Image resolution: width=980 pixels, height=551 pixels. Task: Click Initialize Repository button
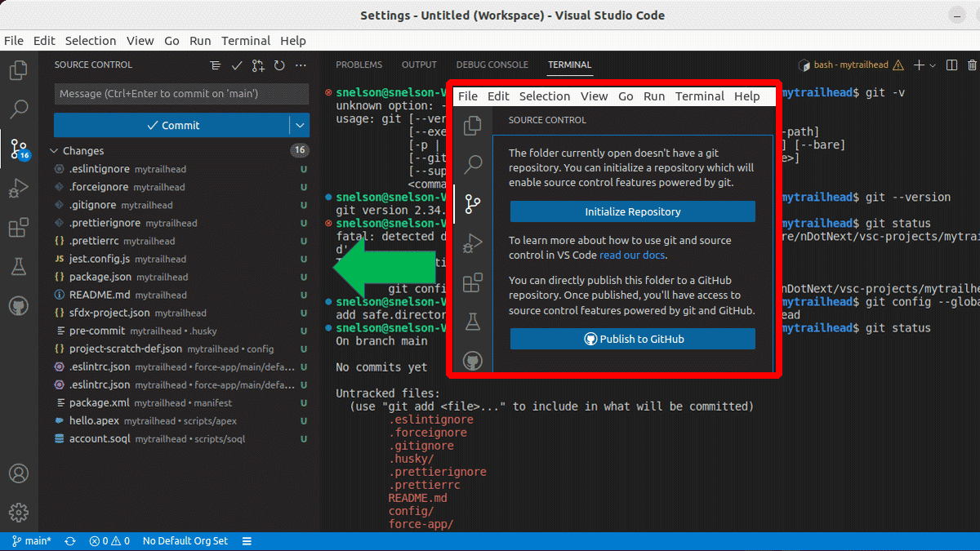(633, 211)
